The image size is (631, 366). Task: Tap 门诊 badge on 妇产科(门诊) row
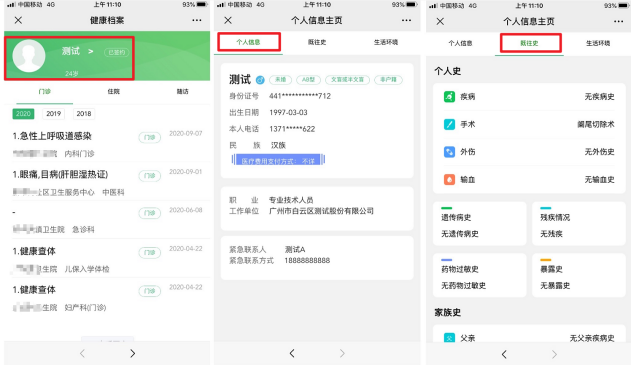150,291
